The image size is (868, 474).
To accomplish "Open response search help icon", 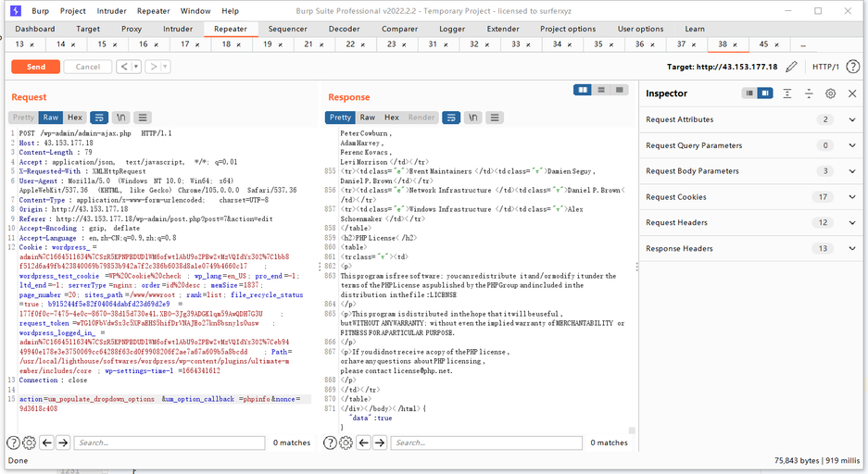I will [x=330, y=443].
